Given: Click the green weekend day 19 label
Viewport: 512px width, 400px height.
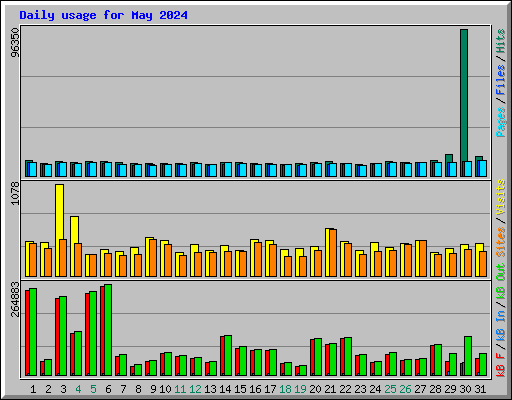Looking at the screenshot, I should coord(300,389).
